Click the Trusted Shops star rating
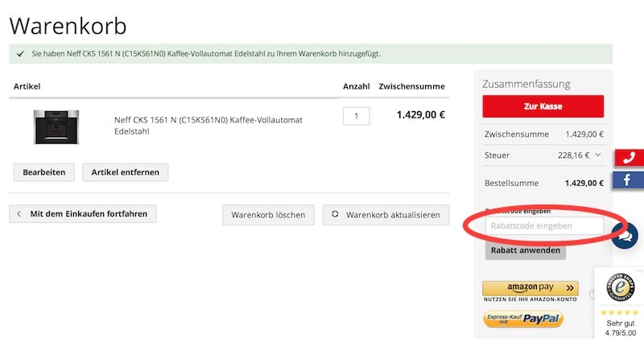The image size is (644, 339). (619, 312)
